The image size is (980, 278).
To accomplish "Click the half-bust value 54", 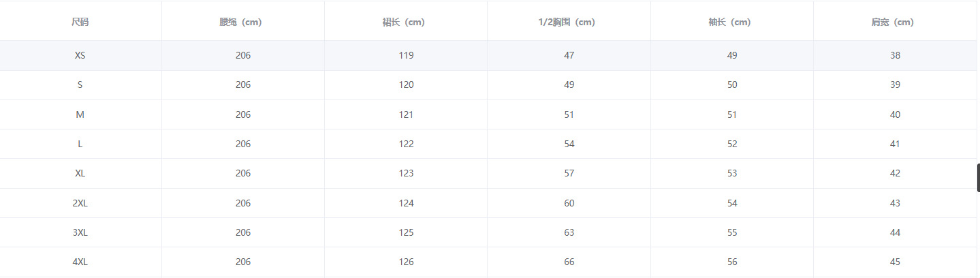I will (x=569, y=144).
